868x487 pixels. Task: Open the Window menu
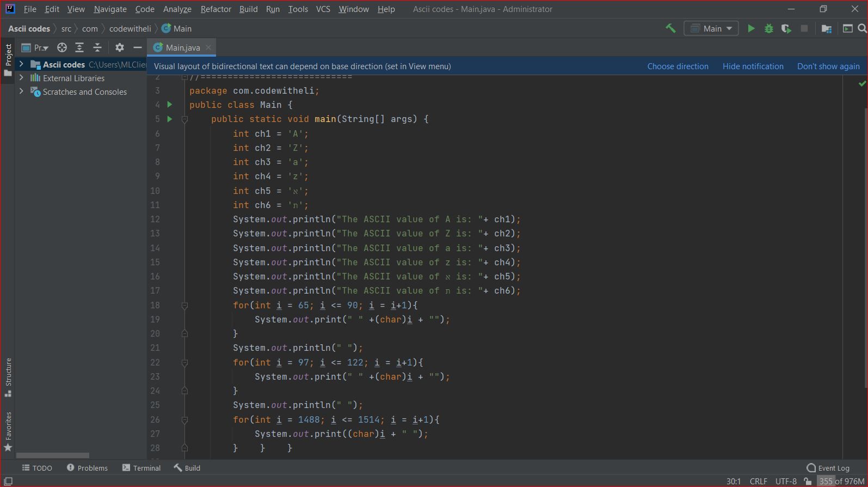(x=353, y=9)
